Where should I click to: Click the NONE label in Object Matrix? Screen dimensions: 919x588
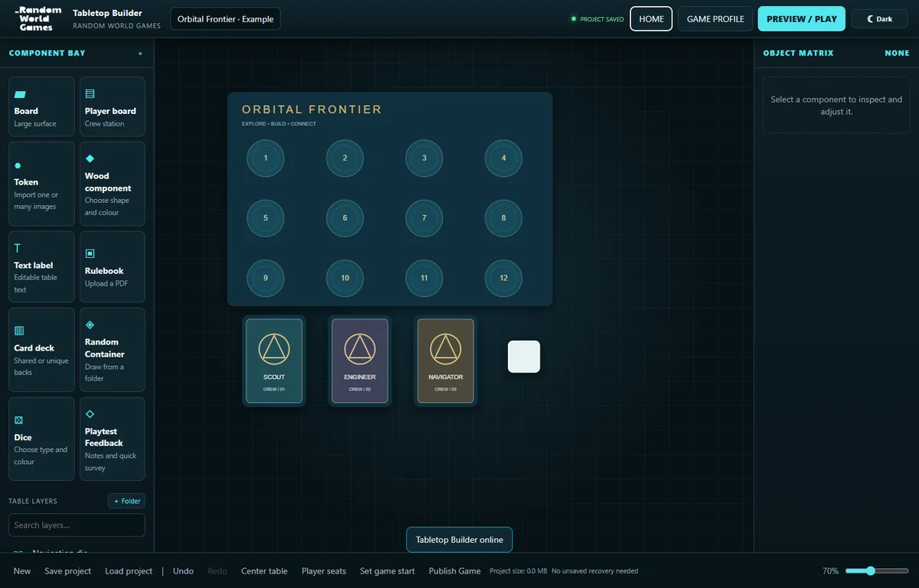coord(897,54)
